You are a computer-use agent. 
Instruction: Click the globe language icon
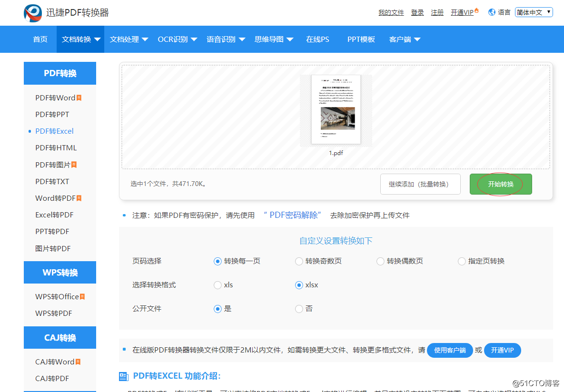492,12
